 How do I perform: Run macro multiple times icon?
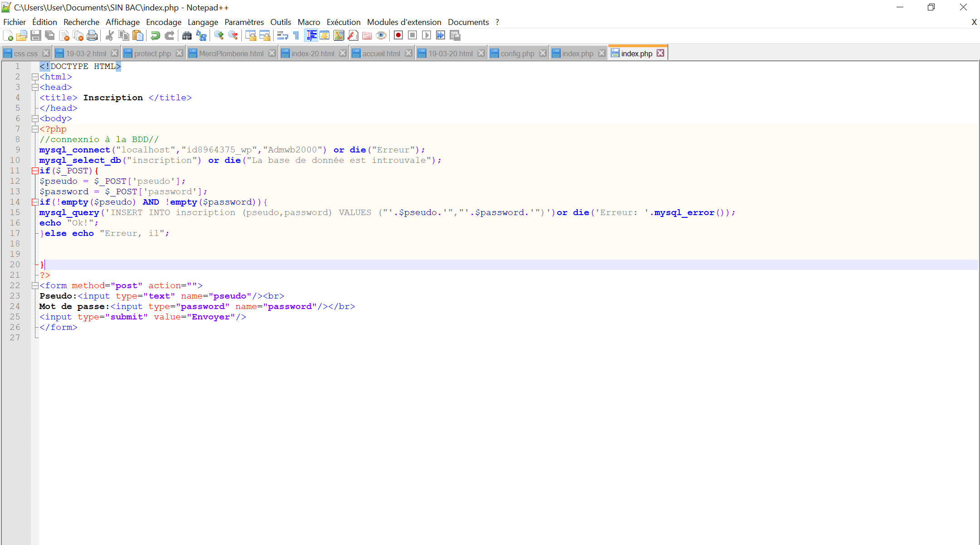click(x=441, y=35)
